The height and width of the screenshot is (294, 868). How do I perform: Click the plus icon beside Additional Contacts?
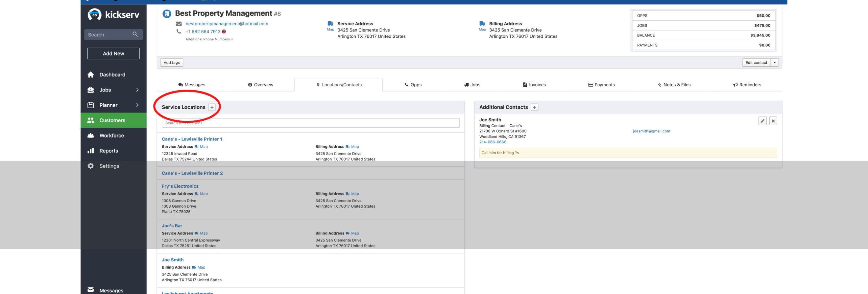(x=534, y=107)
